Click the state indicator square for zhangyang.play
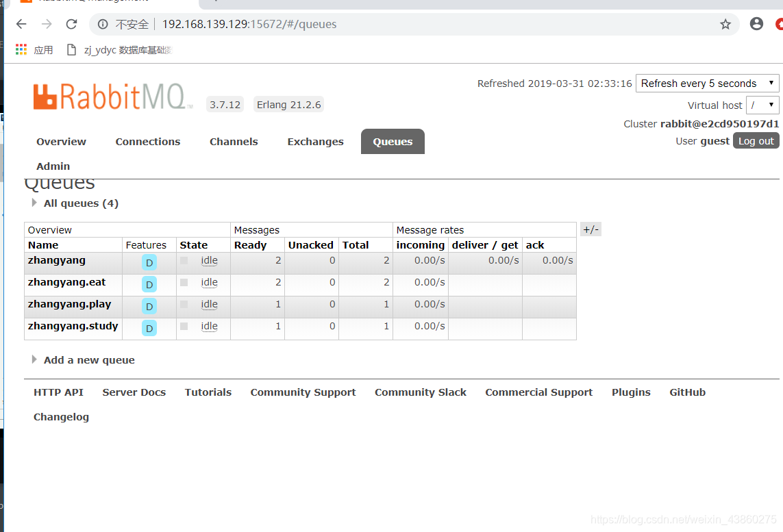Image resolution: width=783 pixels, height=532 pixels. tap(184, 305)
